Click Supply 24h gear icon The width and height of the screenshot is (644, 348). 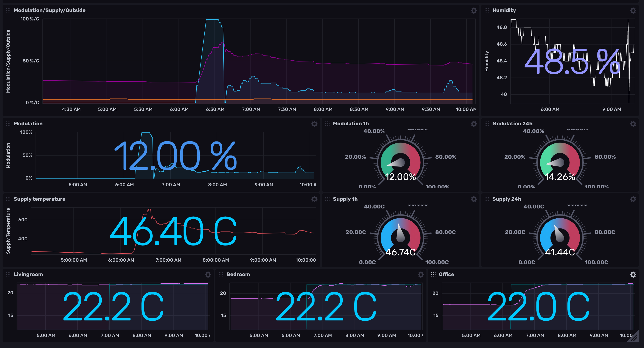tap(633, 199)
